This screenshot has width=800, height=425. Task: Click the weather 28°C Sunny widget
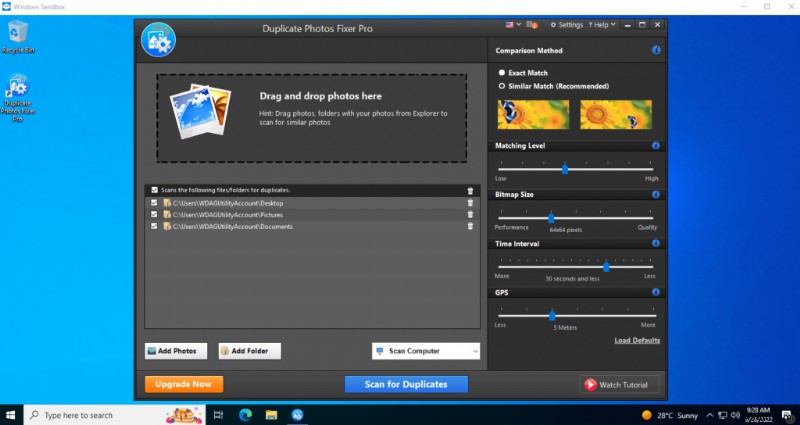(669, 415)
